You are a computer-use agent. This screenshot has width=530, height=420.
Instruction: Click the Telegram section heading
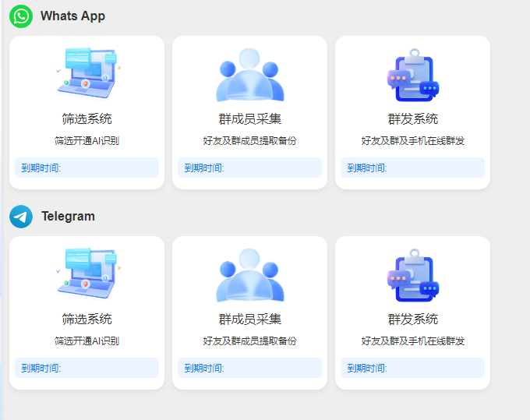68,217
